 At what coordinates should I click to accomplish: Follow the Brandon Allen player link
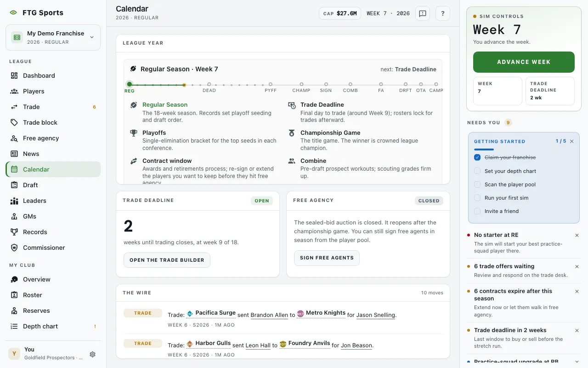tap(269, 315)
